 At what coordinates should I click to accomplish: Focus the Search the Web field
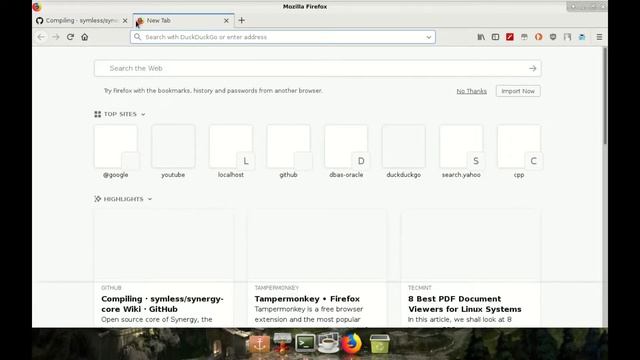(318, 69)
